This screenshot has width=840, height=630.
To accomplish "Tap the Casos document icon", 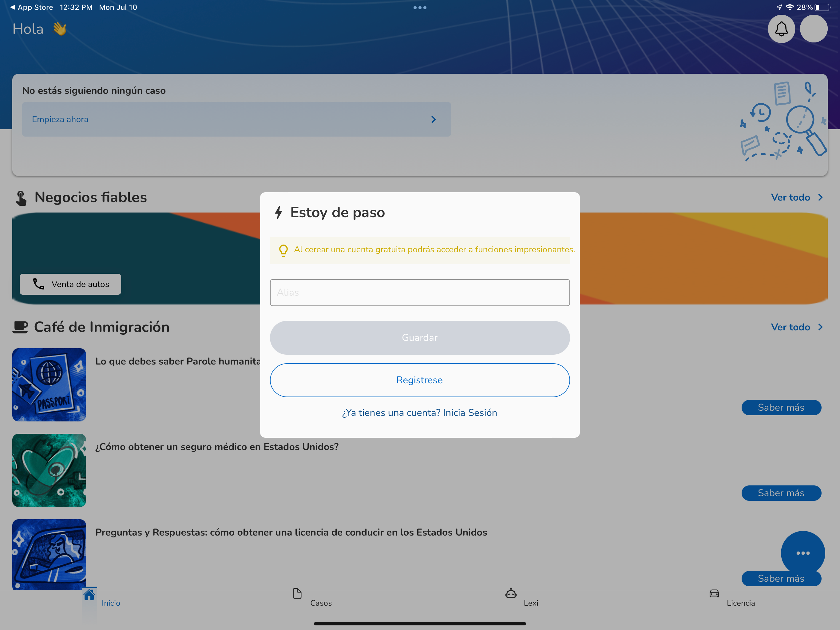I will (x=297, y=593).
